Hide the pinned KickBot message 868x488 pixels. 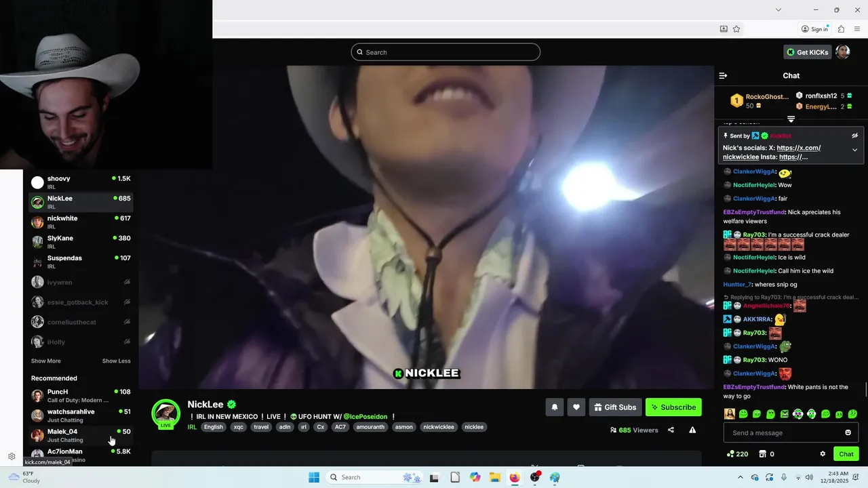pyautogui.click(x=854, y=136)
